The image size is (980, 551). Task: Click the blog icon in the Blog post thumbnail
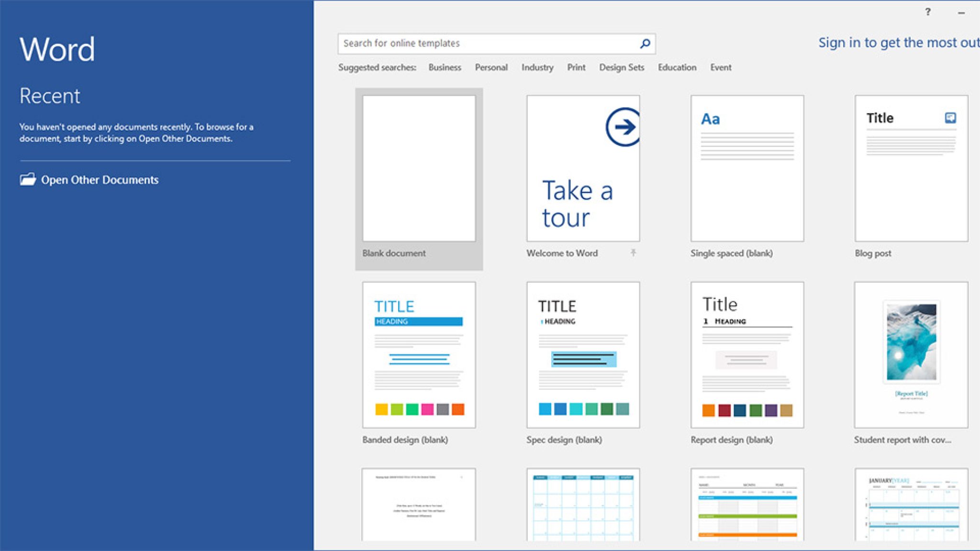click(950, 118)
